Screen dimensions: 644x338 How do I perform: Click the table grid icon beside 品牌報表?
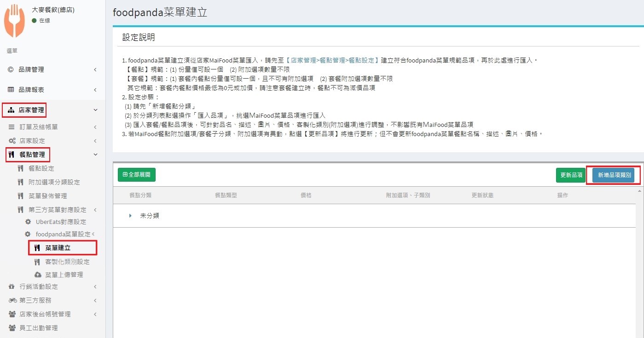coord(12,89)
